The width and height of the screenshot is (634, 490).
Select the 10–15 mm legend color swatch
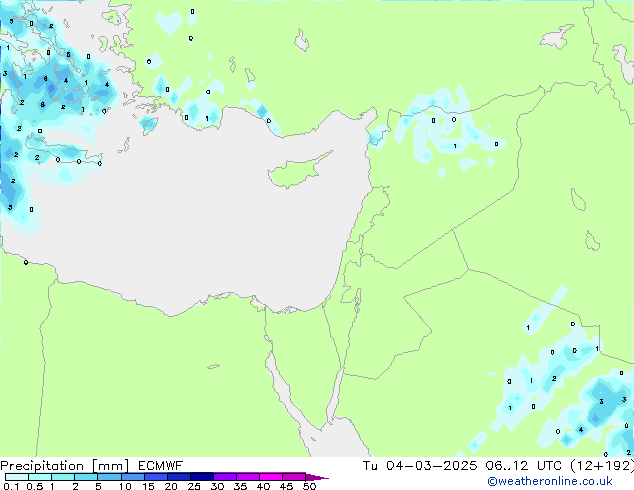(x=133, y=477)
